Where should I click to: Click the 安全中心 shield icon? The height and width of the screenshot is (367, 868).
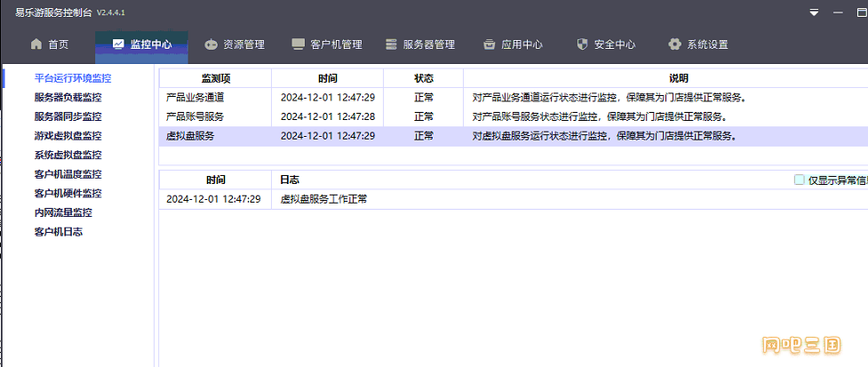click(x=582, y=44)
